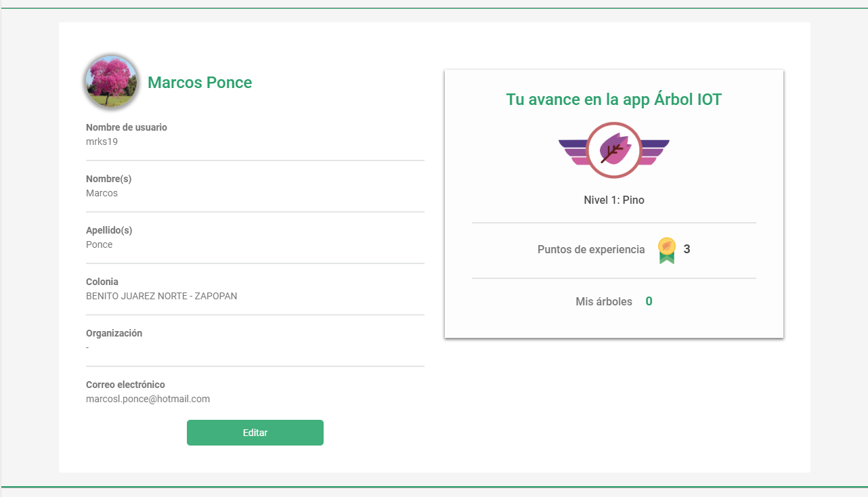Click the Tu avance en la app Árbol IOT title
Screen dimensions: 868x497
point(614,100)
